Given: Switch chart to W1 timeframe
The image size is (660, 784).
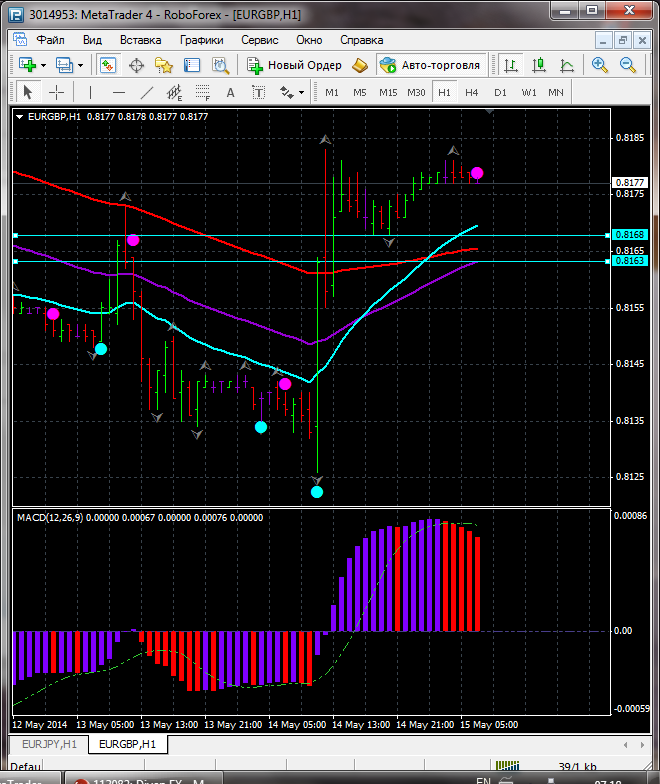Looking at the screenshot, I should [x=528, y=92].
